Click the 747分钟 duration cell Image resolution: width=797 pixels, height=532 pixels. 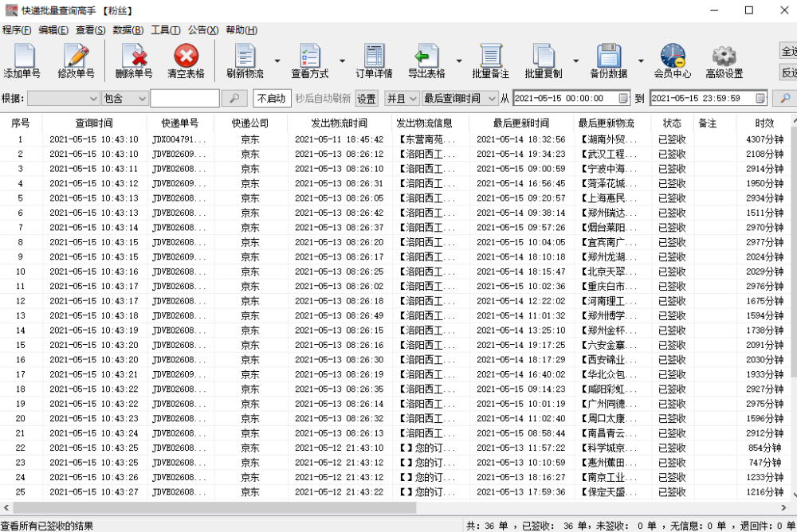(764, 463)
